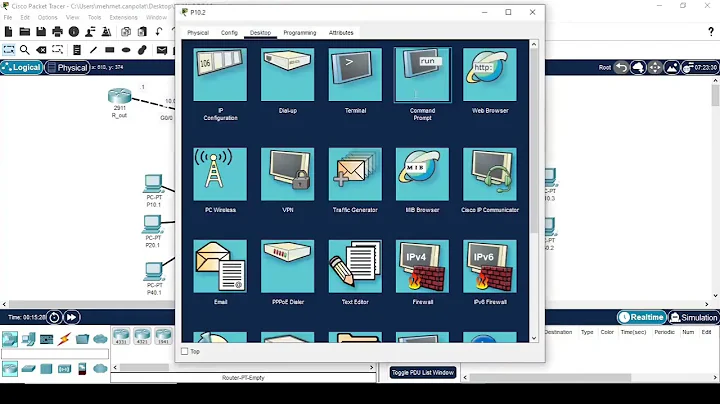
Task: Click the PC-PT P40.1 device in workspace
Action: tap(153, 271)
